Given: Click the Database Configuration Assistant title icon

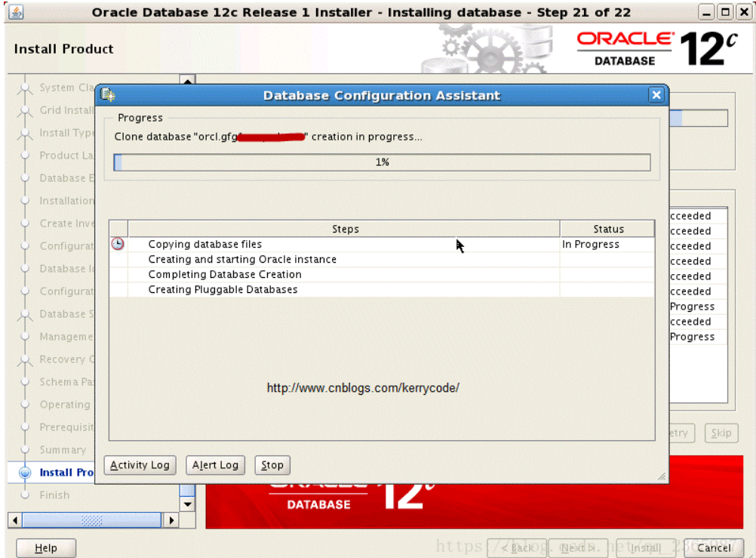Looking at the screenshot, I should pos(108,94).
